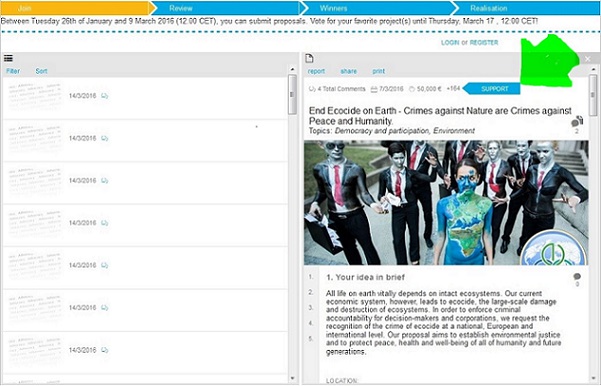The width and height of the screenshot is (601, 386).
Task: Select the Join phase tab
Action: tap(76, 8)
